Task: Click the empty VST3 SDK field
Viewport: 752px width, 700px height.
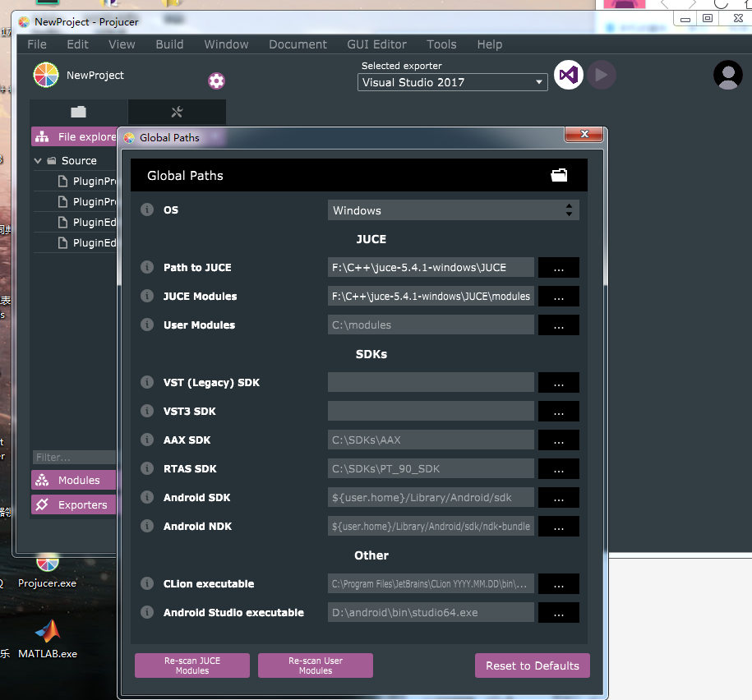Action: [x=431, y=412]
